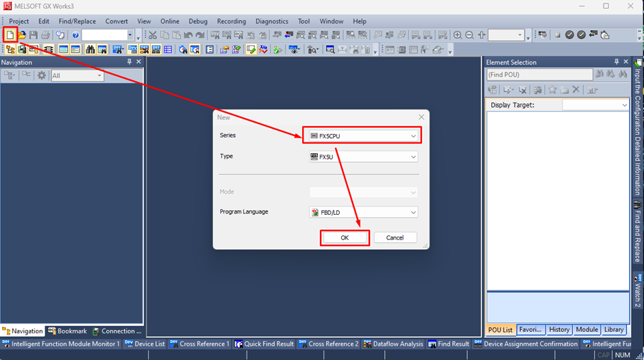
Task: Close the Element Selection panel
Action: click(x=626, y=62)
